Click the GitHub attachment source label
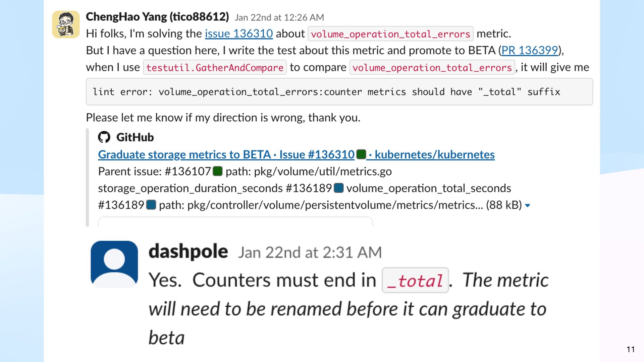This screenshot has width=644, height=362. click(x=135, y=137)
